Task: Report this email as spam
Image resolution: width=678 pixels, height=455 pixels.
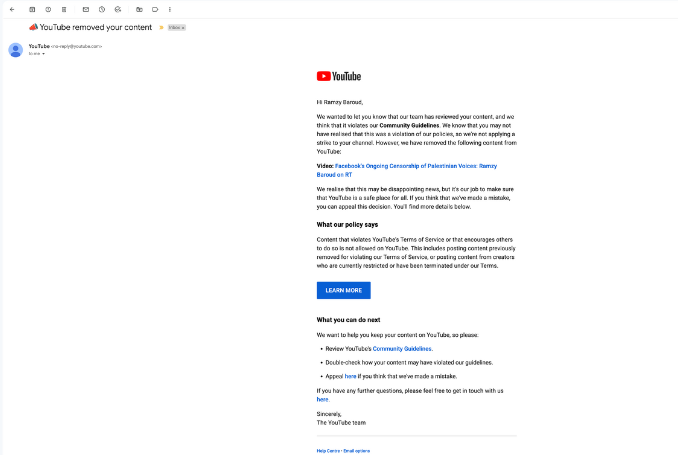Action: [x=48, y=9]
